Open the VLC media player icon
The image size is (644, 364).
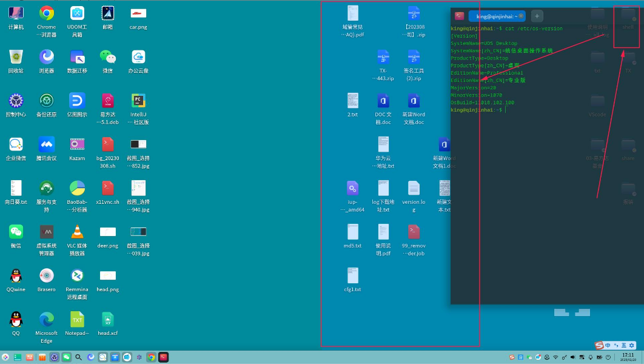click(77, 232)
